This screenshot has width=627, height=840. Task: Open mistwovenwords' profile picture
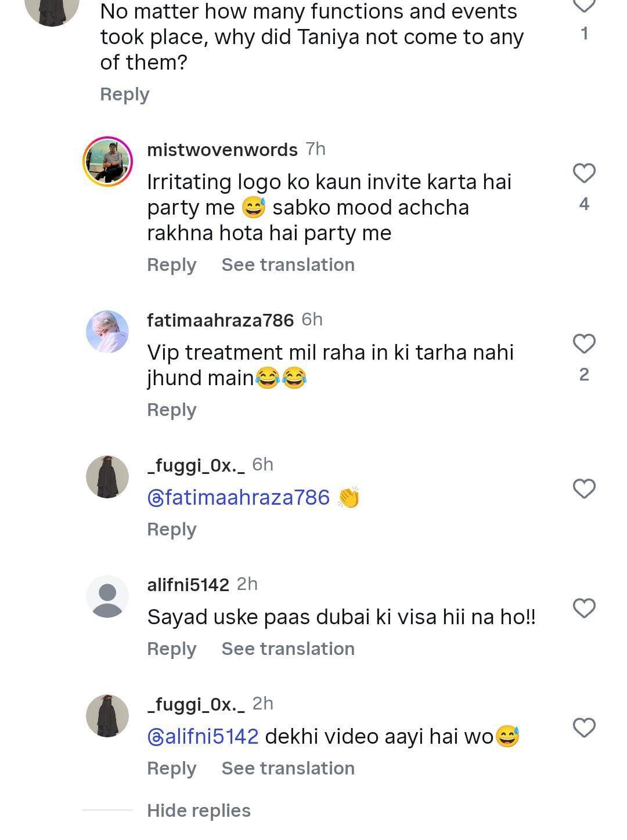click(x=107, y=161)
